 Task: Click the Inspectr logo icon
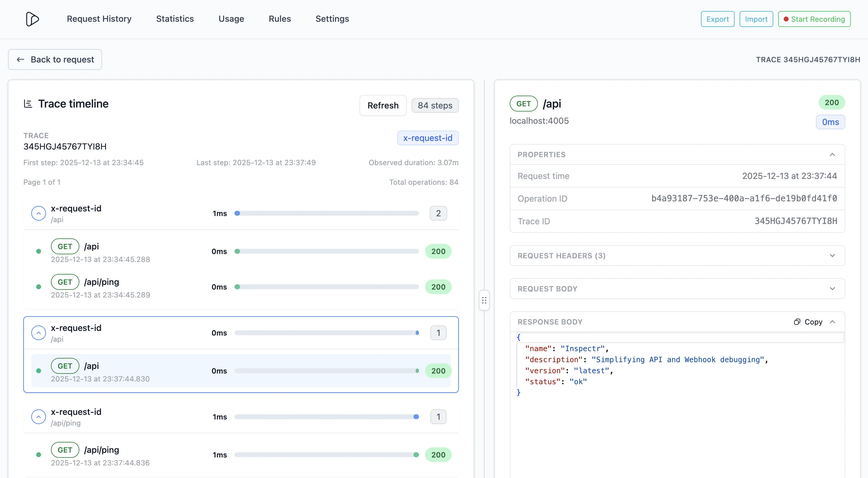coord(32,19)
